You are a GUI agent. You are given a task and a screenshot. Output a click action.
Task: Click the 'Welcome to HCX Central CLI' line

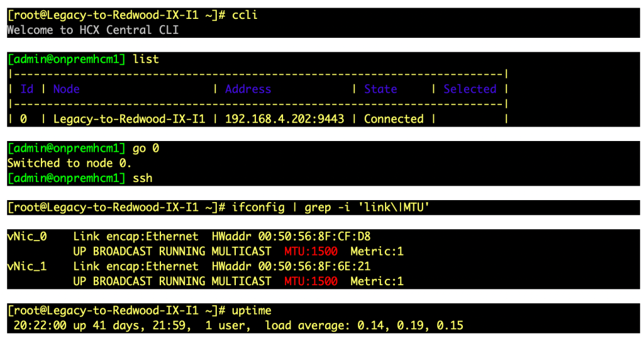(x=93, y=30)
